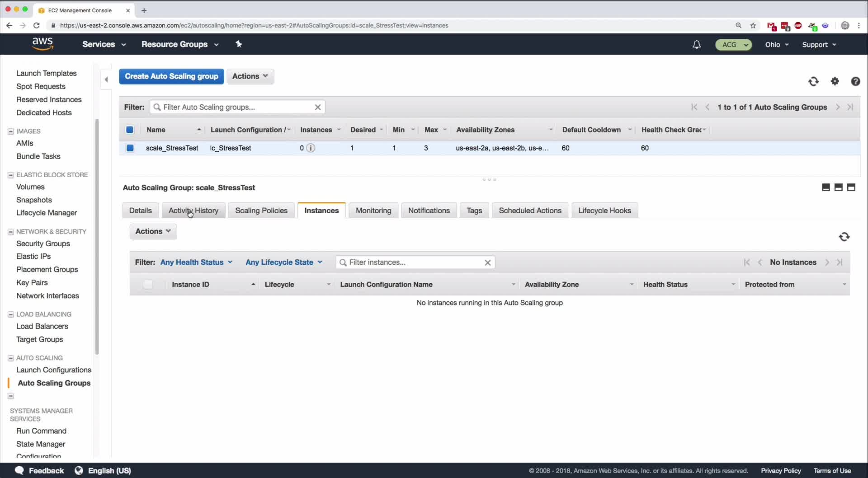Open Launch Configurations in sidebar

tap(54, 370)
